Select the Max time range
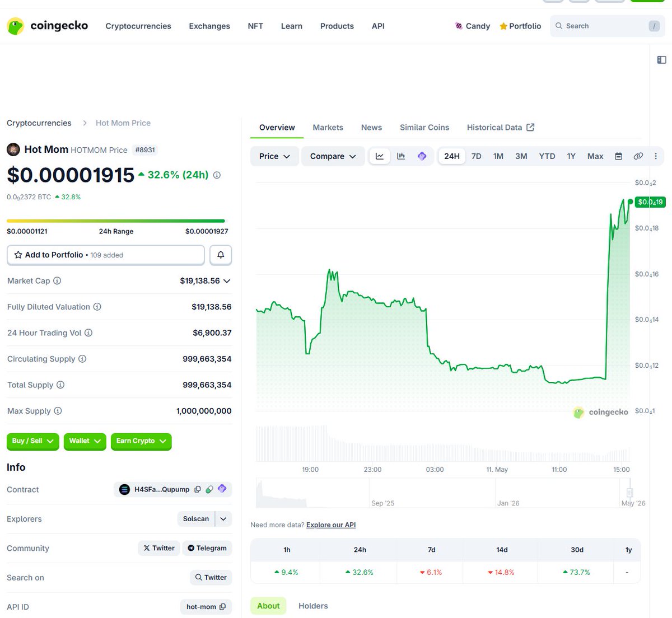The width and height of the screenshot is (672, 618). (595, 156)
